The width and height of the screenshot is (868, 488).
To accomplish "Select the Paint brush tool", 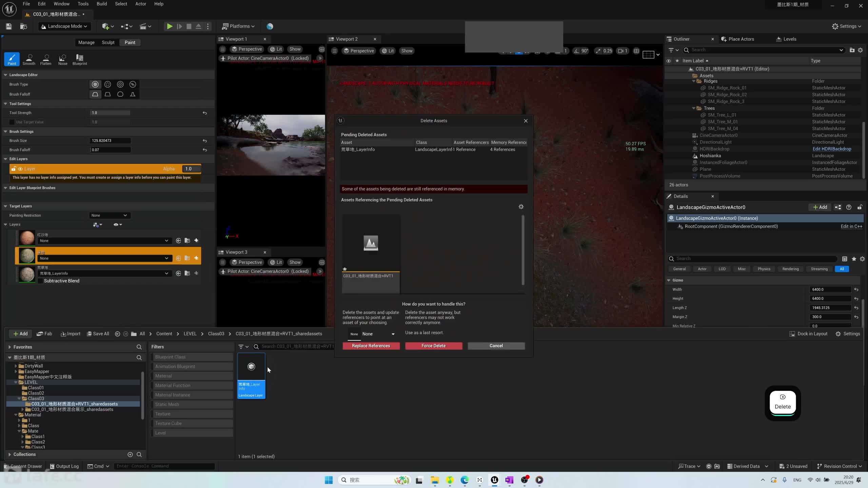I will tap(12, 59).
